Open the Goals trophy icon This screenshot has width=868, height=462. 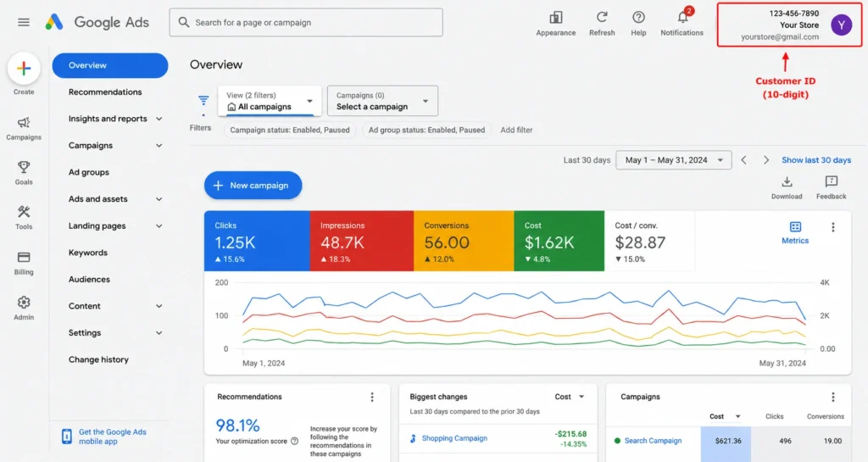coord(24,167)
